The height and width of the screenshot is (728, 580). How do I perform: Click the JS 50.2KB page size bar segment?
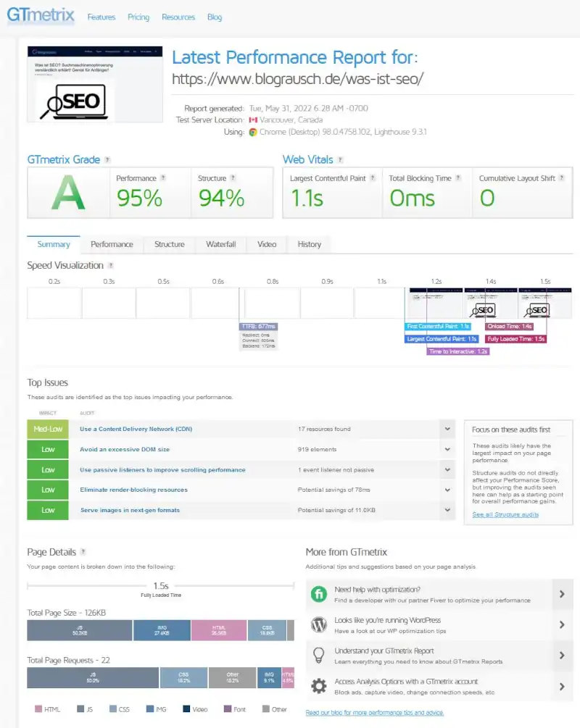click(x=80, y=630)
